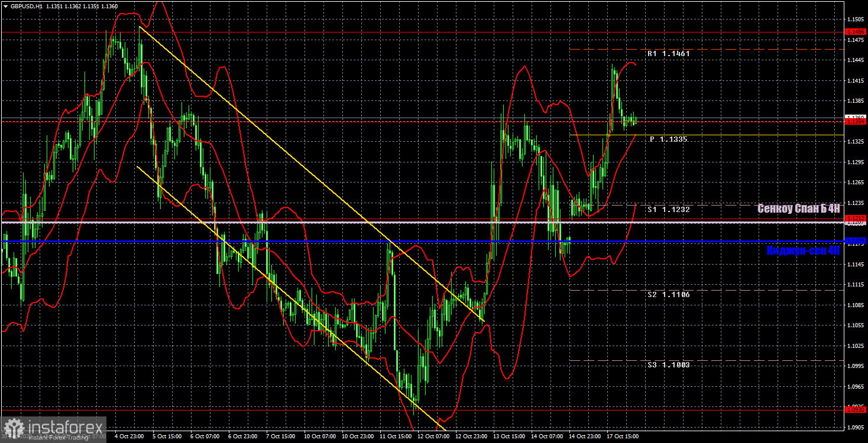
Task: Click the 10 Oct 07:00 time label
Action: [319, 437]
